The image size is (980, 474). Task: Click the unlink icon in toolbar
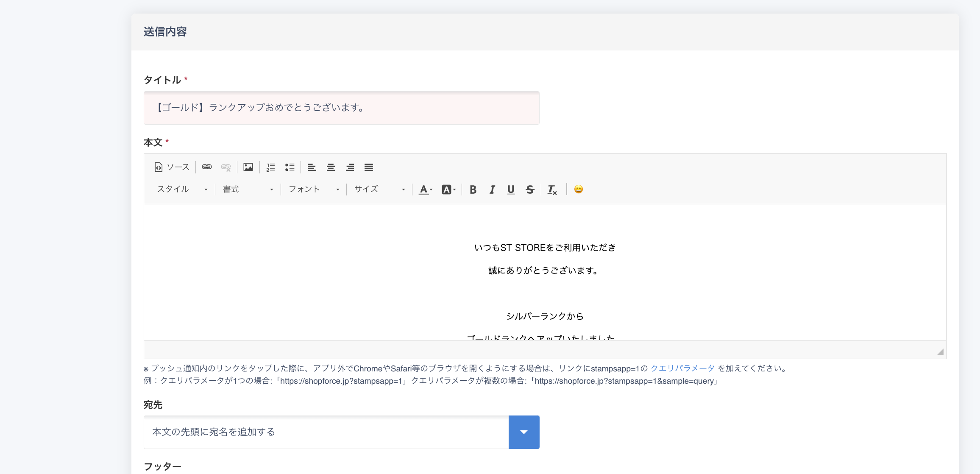(x=226, y=167)
